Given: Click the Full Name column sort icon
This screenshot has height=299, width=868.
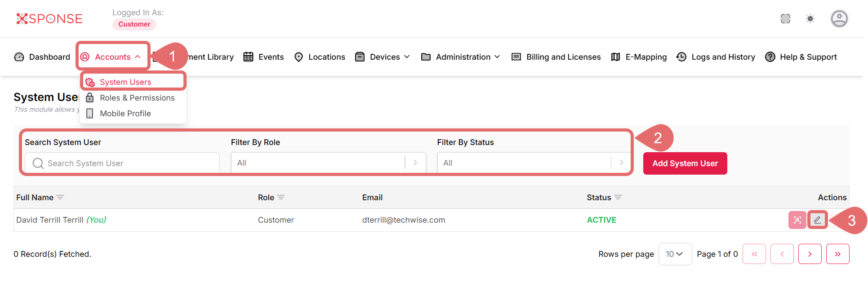Looking at the screenshot, I should pyautogui.click(x=61, y=198).
